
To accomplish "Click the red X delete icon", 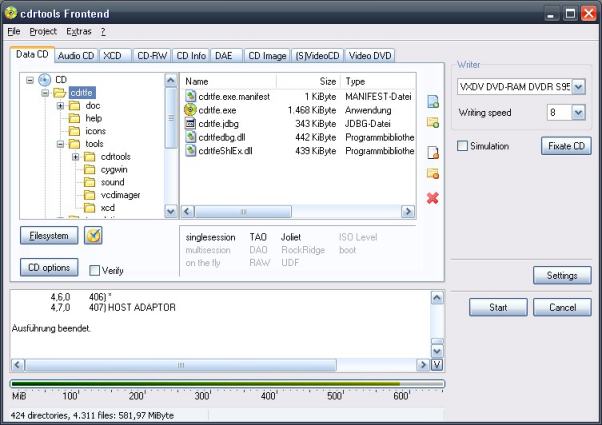I will click(433, 198).
